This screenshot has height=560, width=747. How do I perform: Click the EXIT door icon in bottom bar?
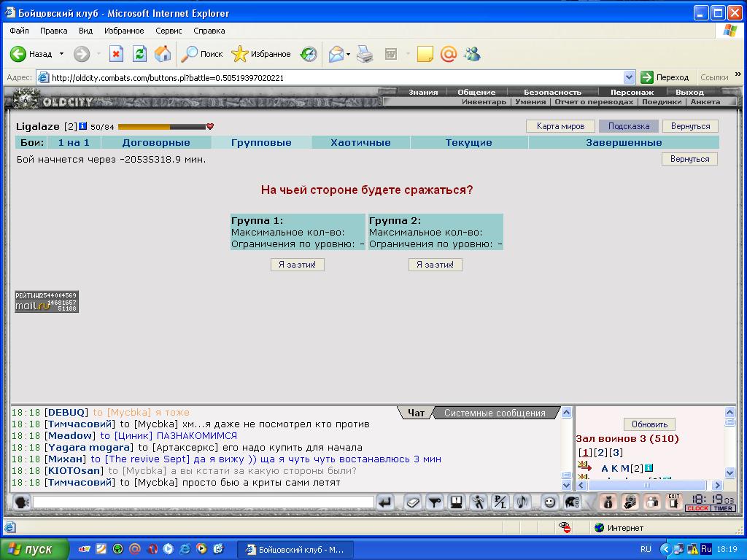tap(673, 502)
